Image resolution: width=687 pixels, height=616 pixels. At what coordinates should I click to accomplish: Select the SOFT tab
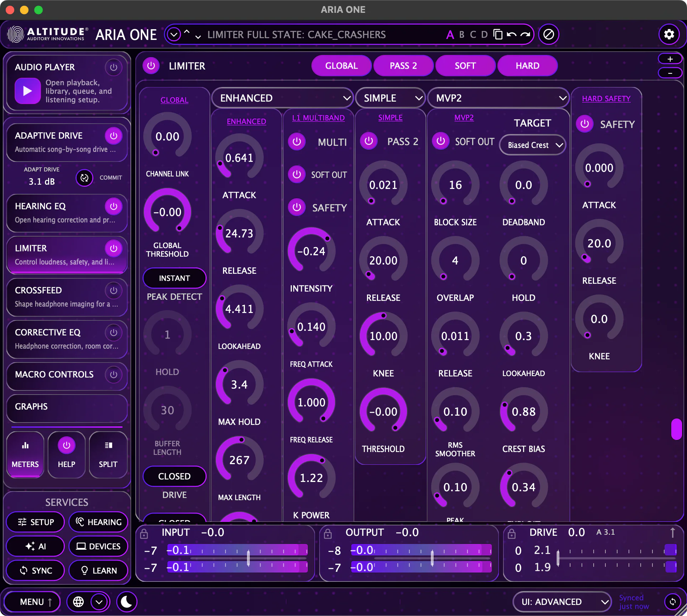click(465, 66)
